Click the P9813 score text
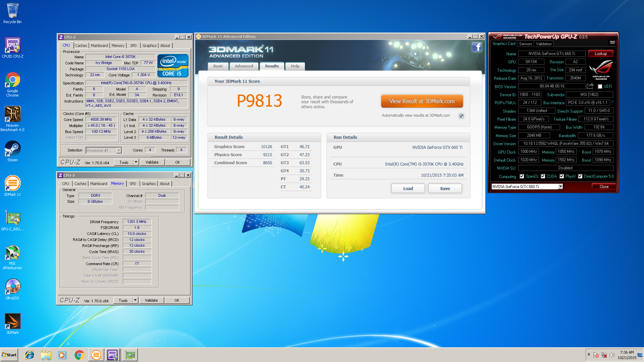This screenshot has height=362, width=644. point(259,101)
